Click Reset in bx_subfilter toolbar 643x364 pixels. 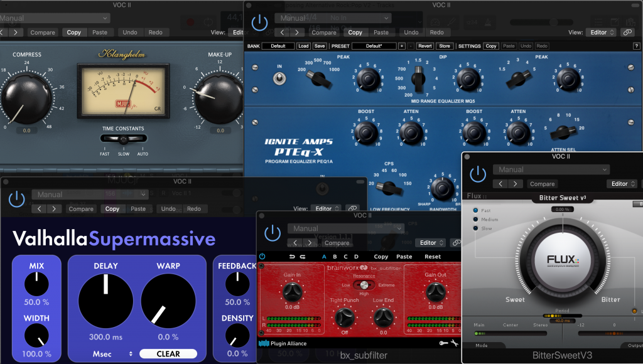point(433,257)
